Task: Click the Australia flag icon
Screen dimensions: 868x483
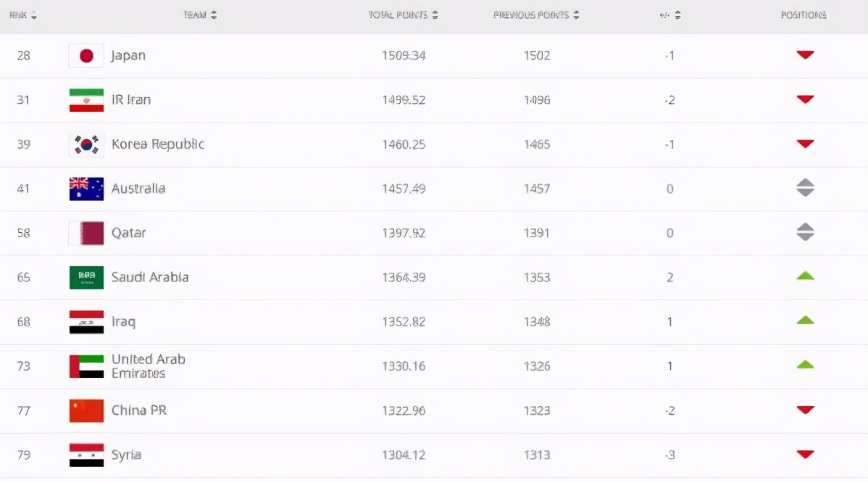Action: coord(86,189)
